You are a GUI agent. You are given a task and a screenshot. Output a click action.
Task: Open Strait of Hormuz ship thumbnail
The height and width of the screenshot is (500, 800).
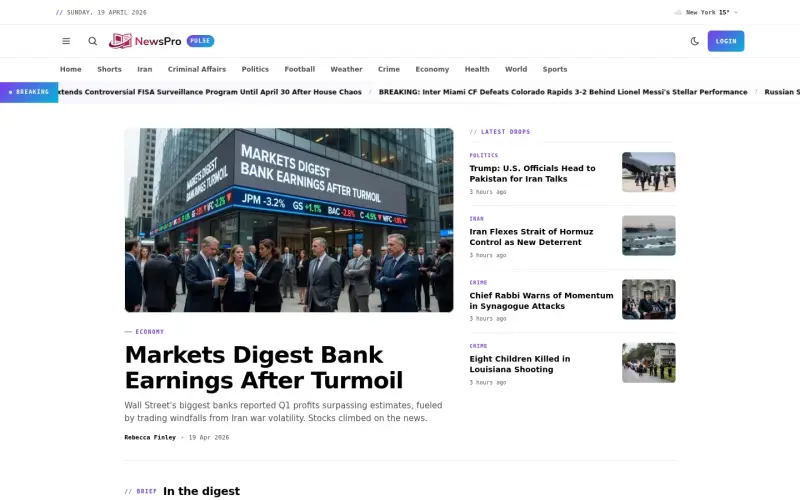coord(648,235)
